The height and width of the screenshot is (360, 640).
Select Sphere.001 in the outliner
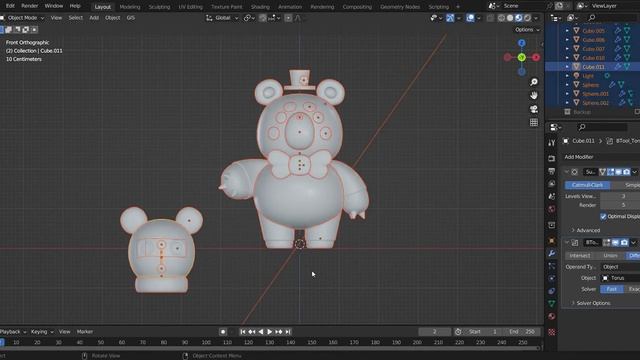[595, 94]
